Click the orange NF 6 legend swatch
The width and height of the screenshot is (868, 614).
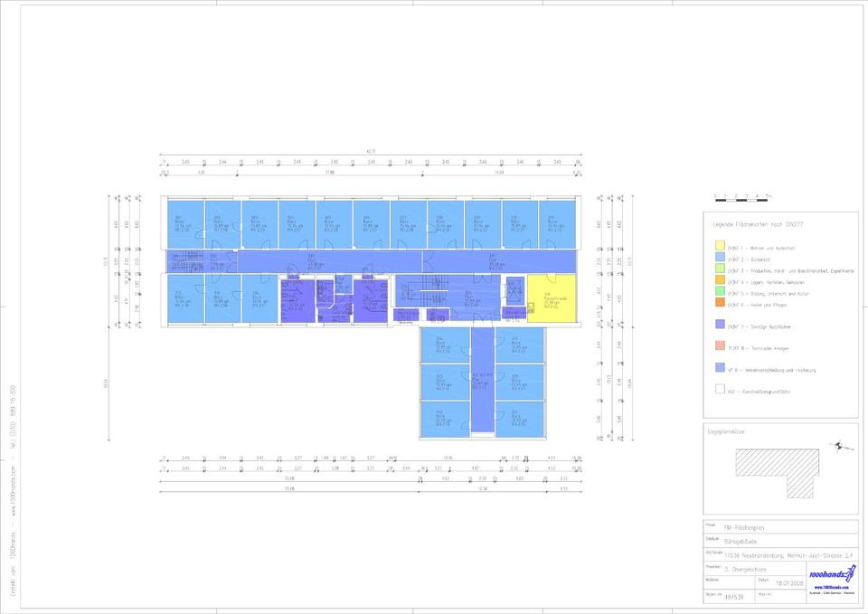tap(720, 306)
